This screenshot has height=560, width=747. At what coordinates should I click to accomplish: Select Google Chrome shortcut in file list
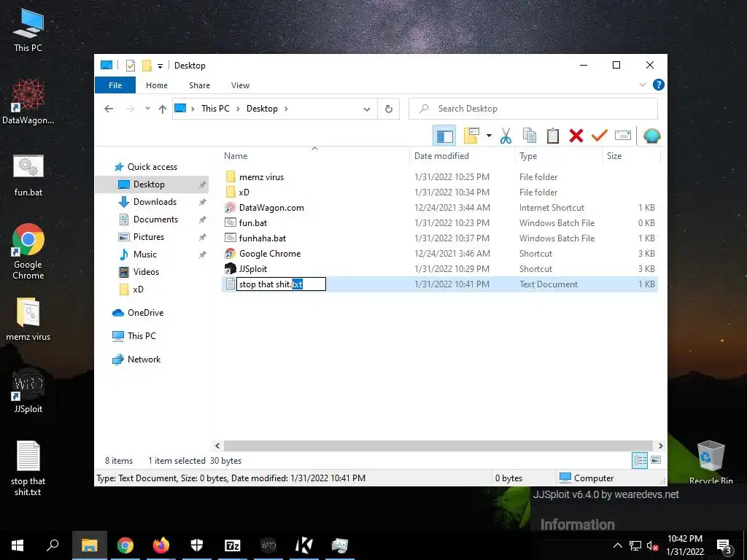[440, 253]
